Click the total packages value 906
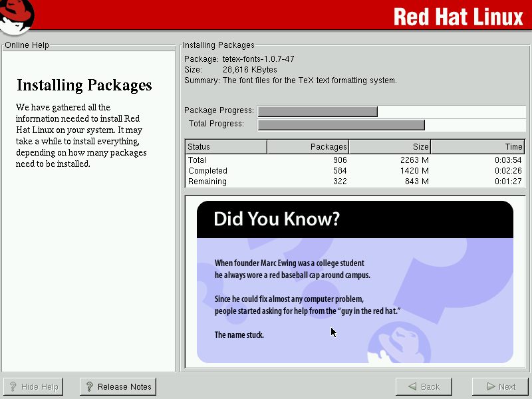532x399 pixels. (x=340, y=160)
